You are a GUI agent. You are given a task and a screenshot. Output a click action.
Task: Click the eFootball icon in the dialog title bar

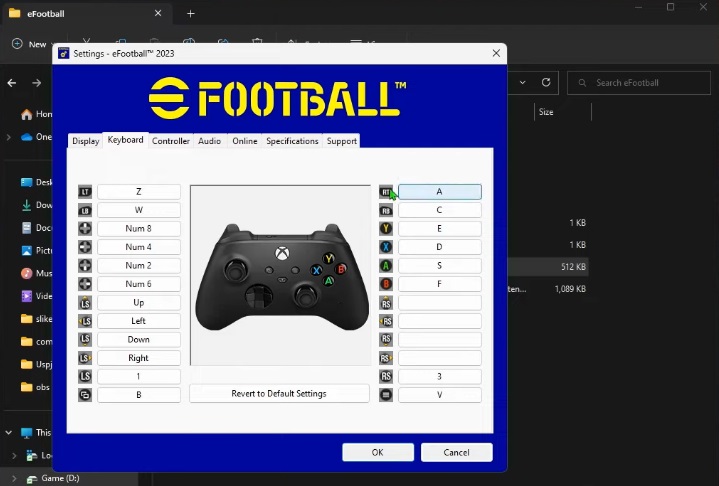64,53
